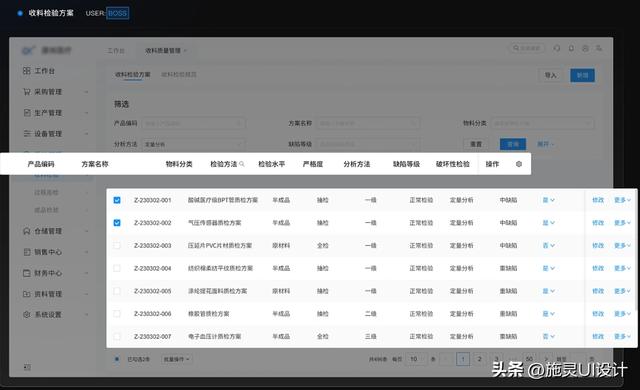This screenshot has height=390, width=640.
Task: Expand the 采购管理 sidebar menu
Action: point(86,92)
